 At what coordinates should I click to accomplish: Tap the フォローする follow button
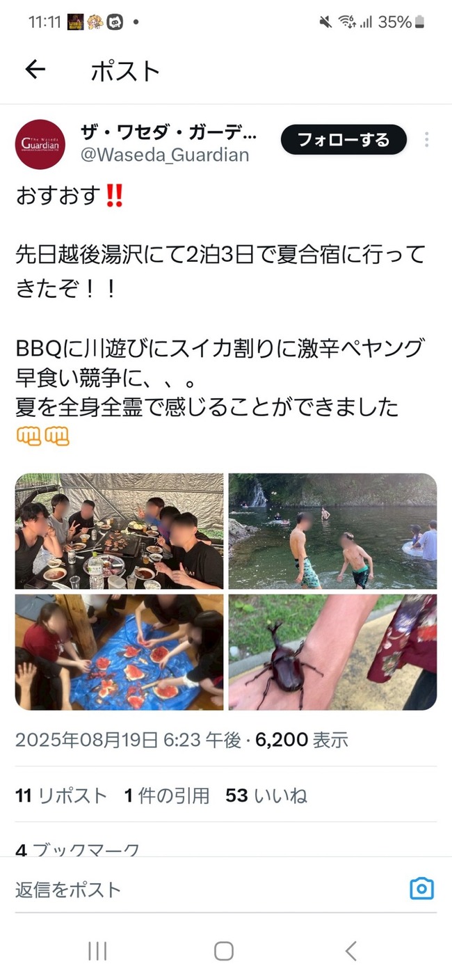point(344,140)
